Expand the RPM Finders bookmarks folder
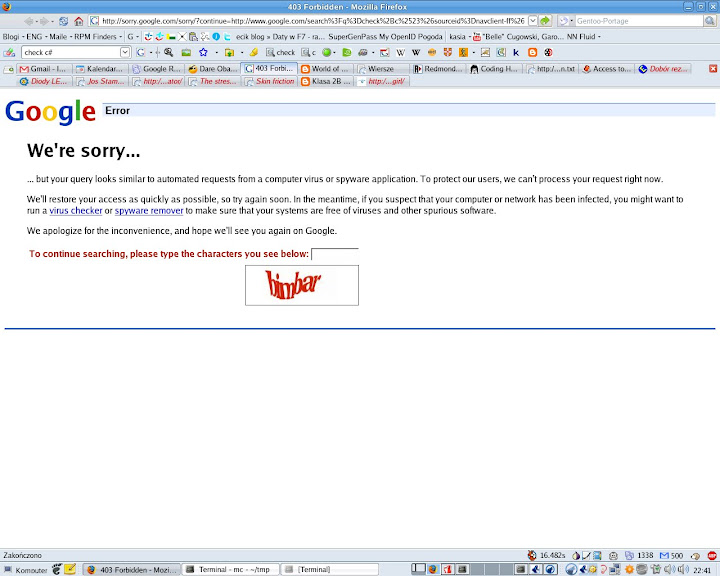Screen dimensions: 720x576 pyautogui.click(x=98, y=37)
